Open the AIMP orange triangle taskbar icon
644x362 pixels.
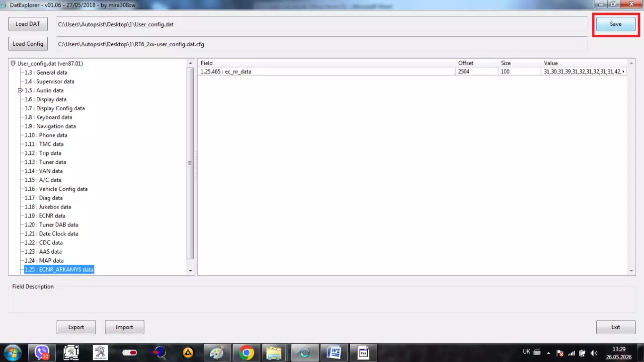pos(188,353)
